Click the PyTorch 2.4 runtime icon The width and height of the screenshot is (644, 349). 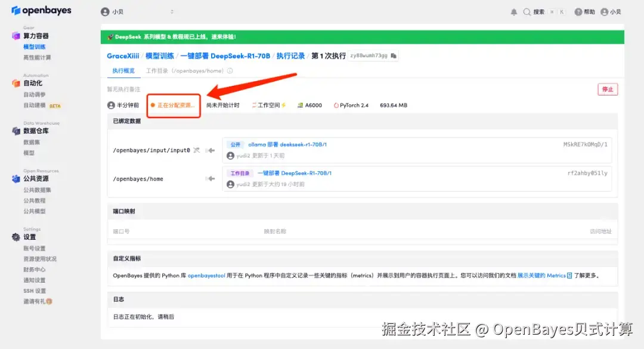336,105
